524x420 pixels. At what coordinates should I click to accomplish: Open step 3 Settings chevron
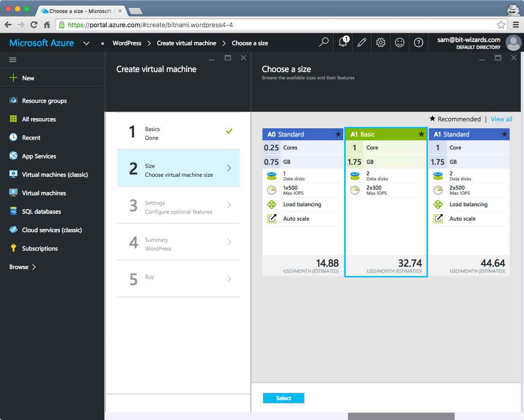pyautogui.click(x=229, y=204)
